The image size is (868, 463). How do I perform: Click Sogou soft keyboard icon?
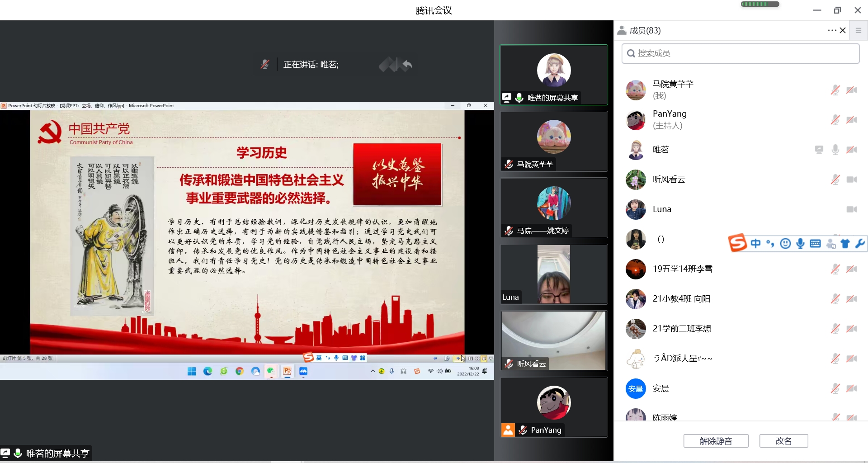point(816,244)
